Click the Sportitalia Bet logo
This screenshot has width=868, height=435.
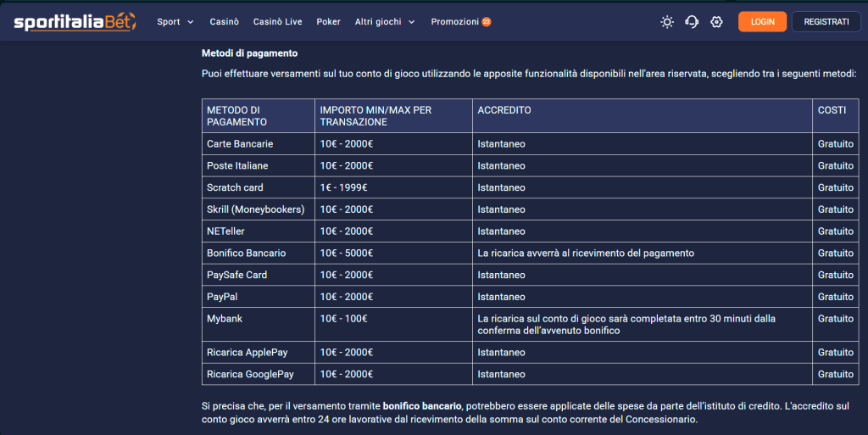(x=75, y=22)
